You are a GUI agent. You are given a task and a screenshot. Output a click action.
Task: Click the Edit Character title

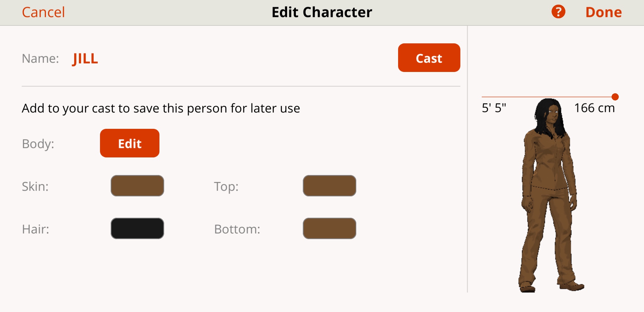tap(322, 12)
